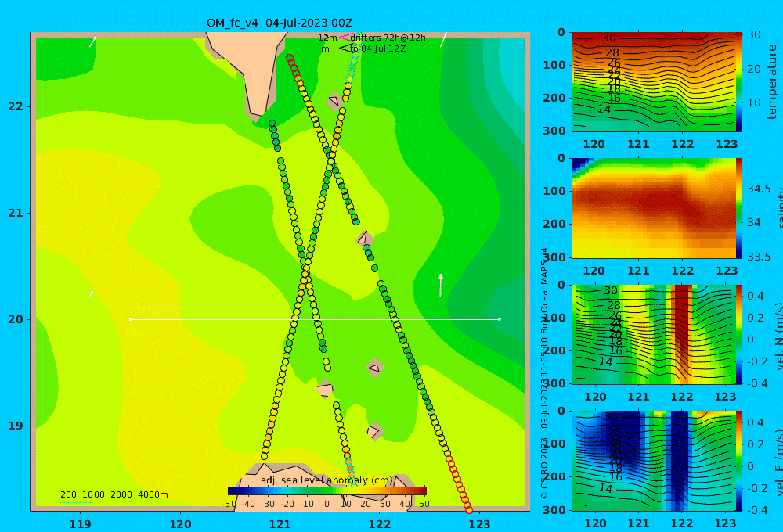Click the island marker near 19.5N, 122E
The width and height of the screenshot is (783, 532).
pos(374,368)
